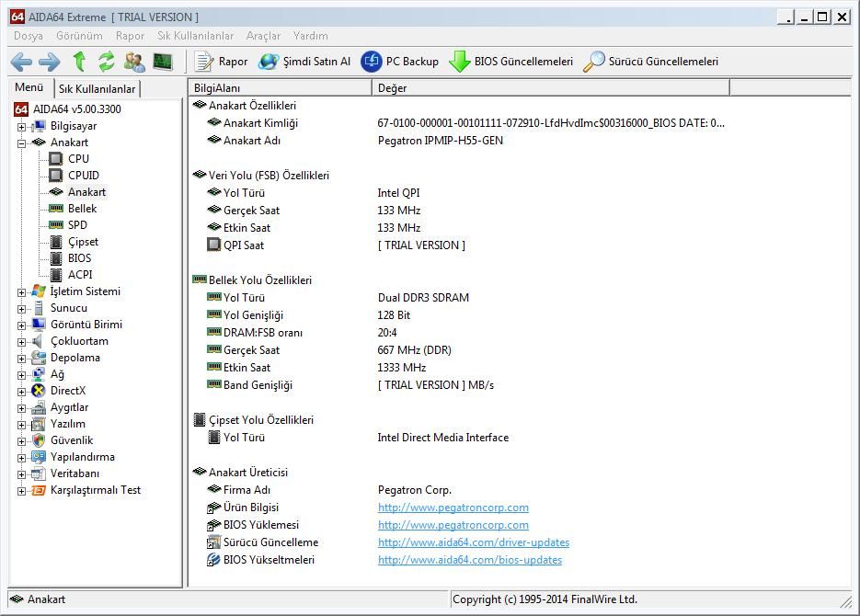The height and width of the screenshot is (616, 860).
Task: Select the Çipset chip icon
Action: (55, 242)
